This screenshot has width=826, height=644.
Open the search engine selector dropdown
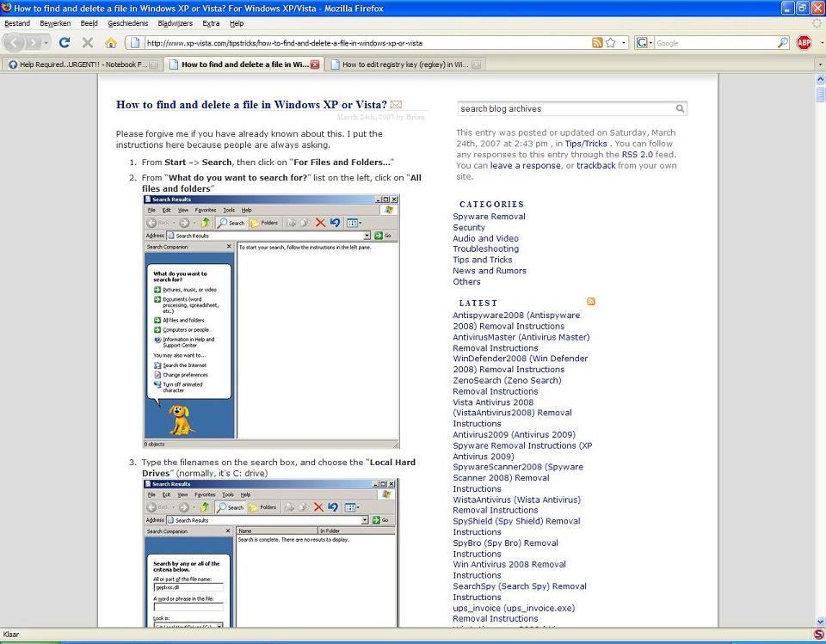(x=651, y=43)
